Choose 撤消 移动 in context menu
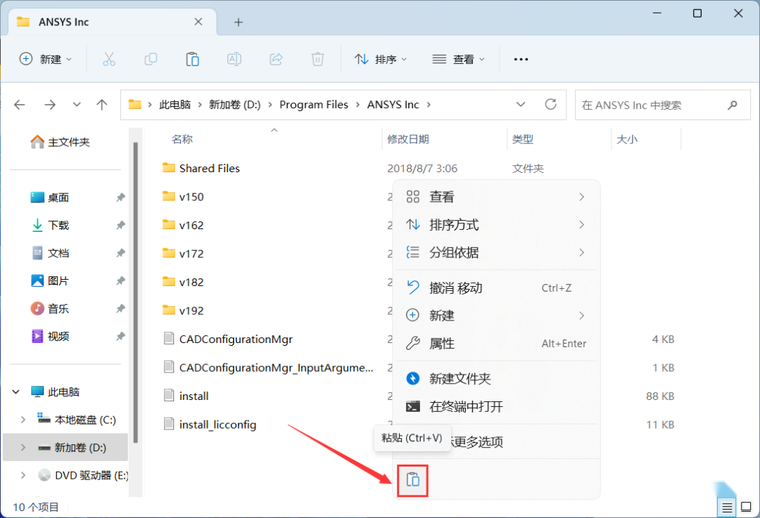Viewport: 760px width, 518px height. click(496, 288)
